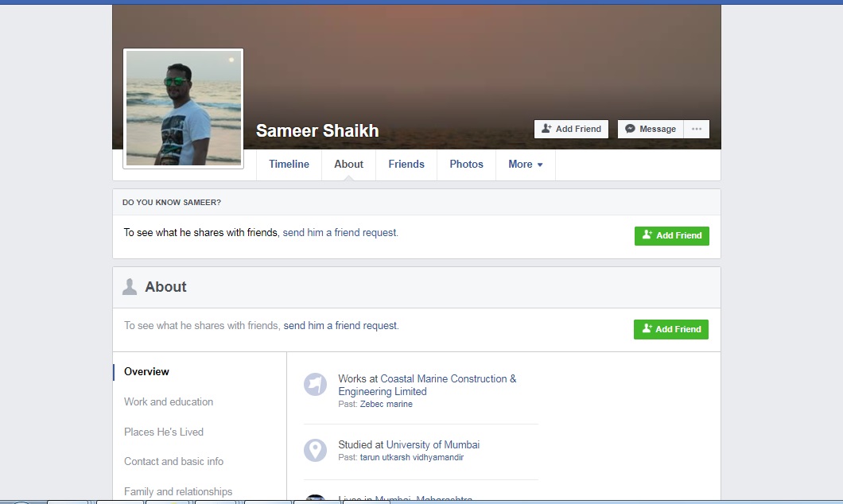The image size is (843, 504).
Task: Switch to the Timeline tab
Action: coord(289,165)
